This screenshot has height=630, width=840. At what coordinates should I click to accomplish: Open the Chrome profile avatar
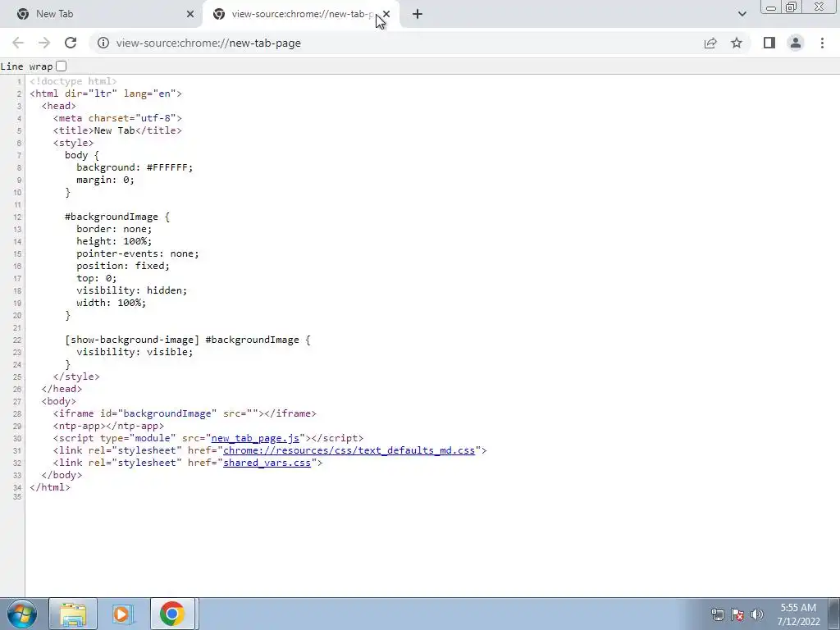tap(796, 43)
